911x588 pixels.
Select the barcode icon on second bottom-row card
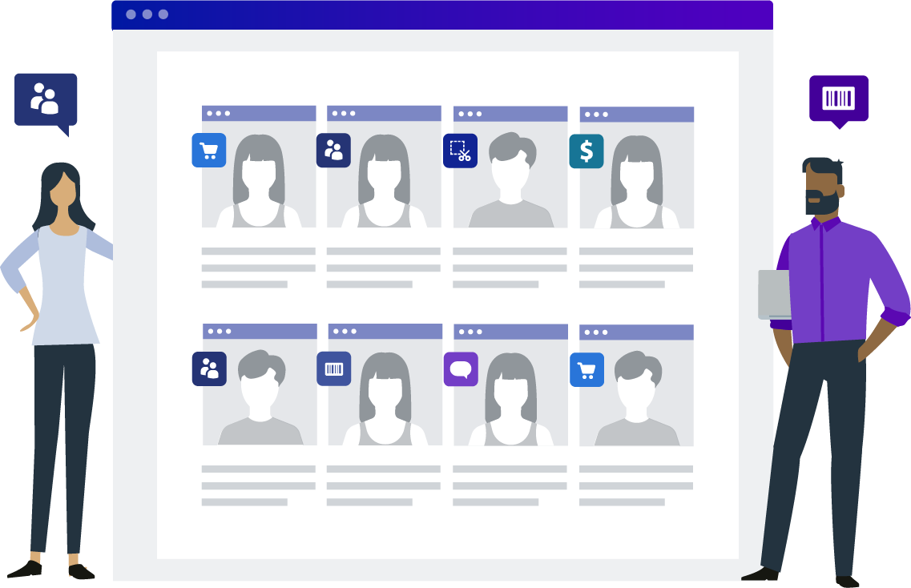click(333, 369)
